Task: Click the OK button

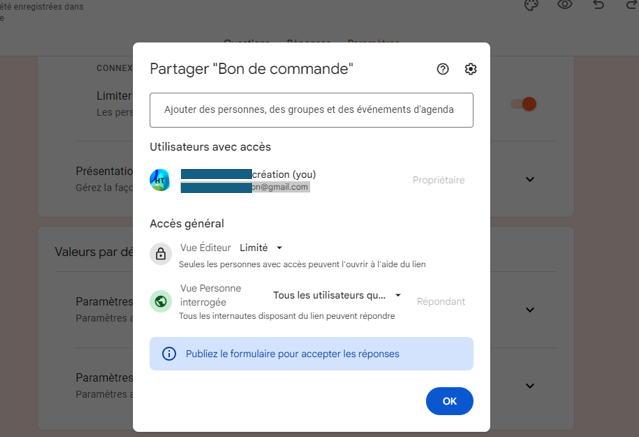Action: point(449,401)
